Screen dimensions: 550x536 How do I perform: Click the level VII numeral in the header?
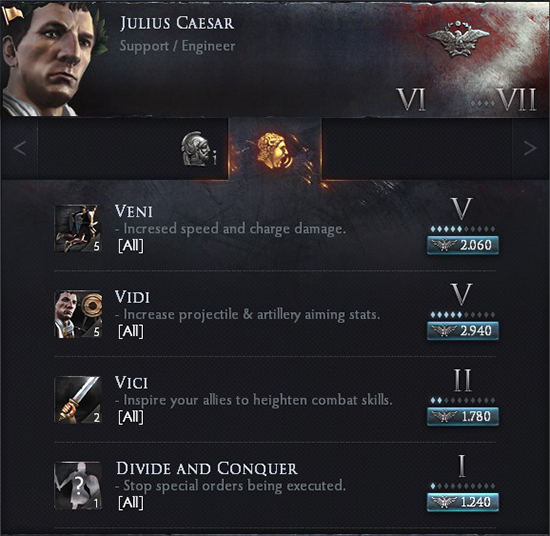[517, 100]
